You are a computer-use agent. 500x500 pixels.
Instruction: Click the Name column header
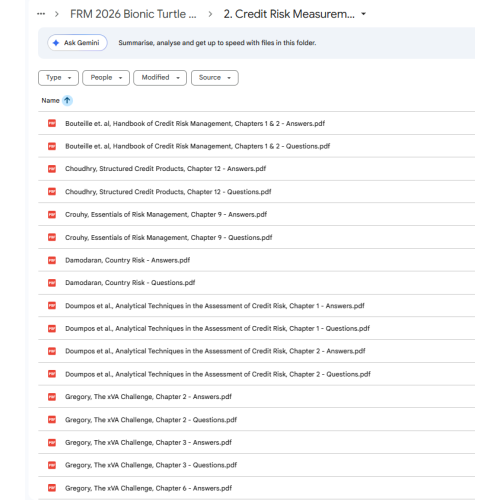(50, 100)
